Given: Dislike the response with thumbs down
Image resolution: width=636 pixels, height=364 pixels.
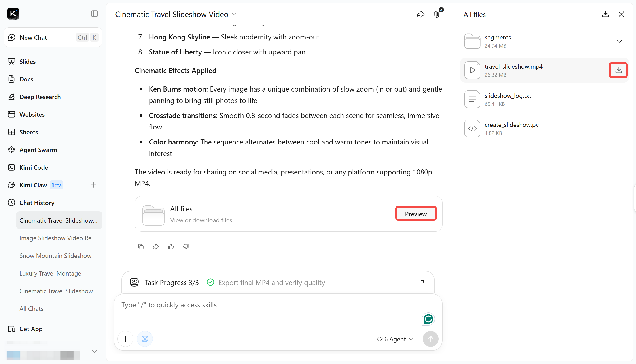Looking at the screenshot, I should (186, 247).
